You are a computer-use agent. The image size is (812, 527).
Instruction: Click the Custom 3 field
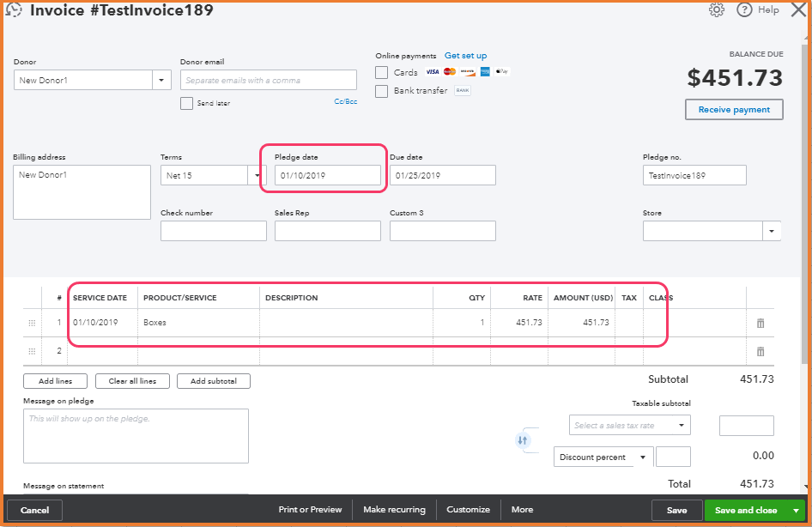[443, 231]
